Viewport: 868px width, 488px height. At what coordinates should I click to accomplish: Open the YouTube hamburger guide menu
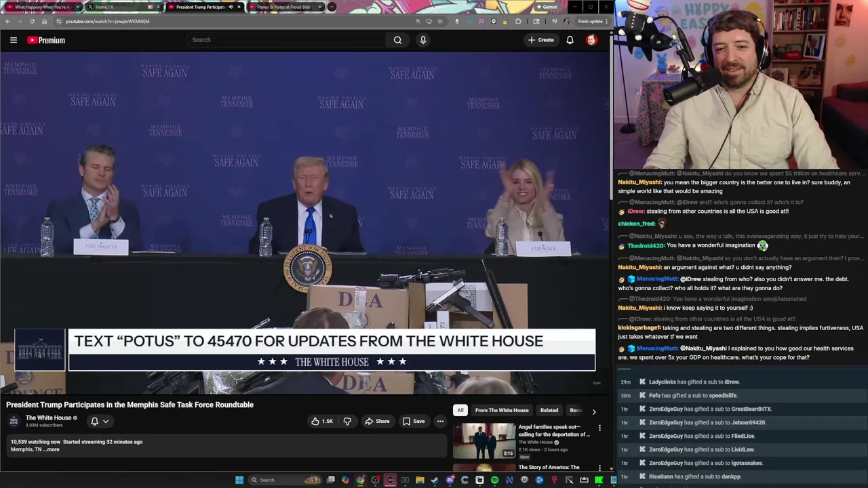14,40
